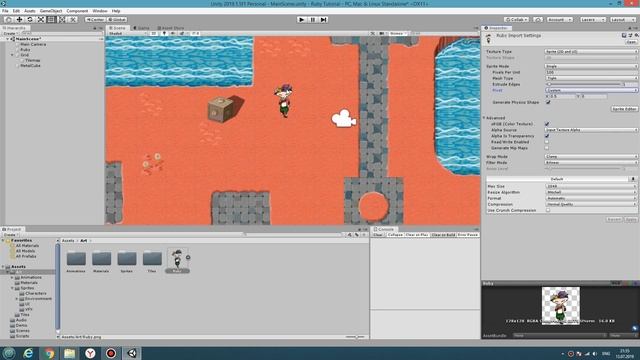Click the Unity icon in the taskbar
Screen dimensions: 640x360
(131, 353)
